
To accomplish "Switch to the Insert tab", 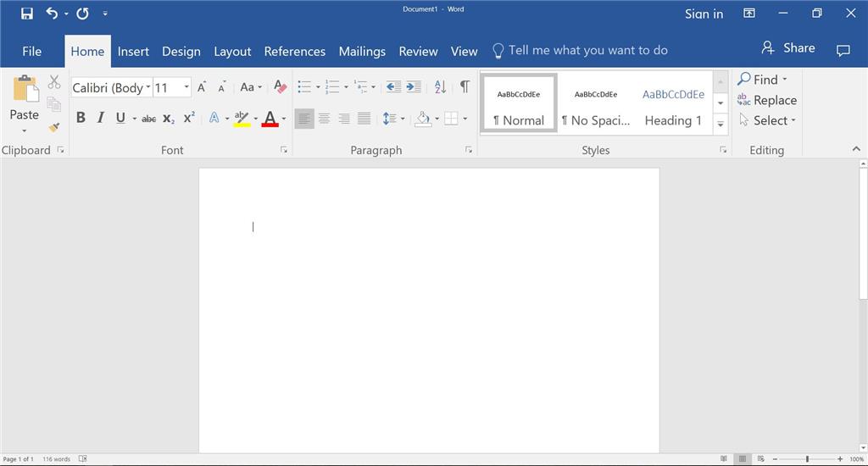I will click(133, 52).
